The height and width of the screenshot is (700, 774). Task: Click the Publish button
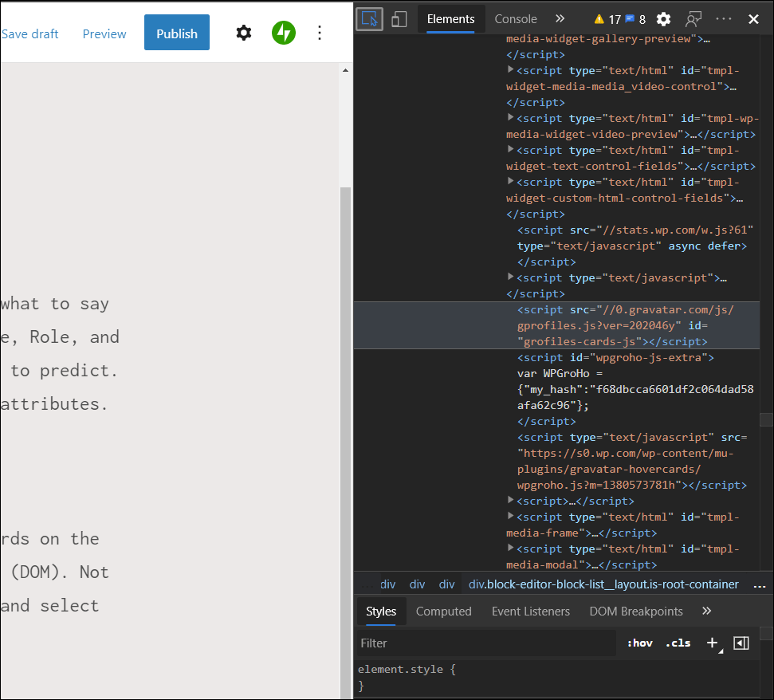click(176, 33)
